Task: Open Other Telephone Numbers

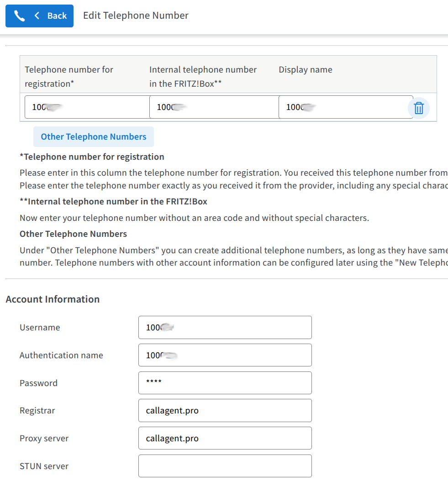Action: coord(93,136)
